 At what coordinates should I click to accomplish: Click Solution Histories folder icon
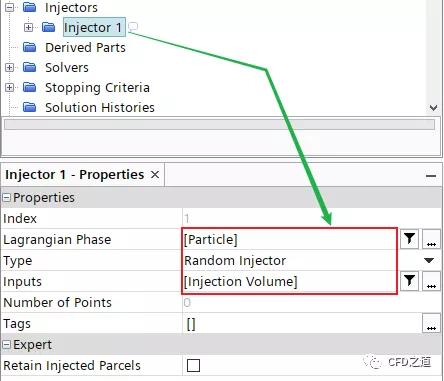point(30,107)
